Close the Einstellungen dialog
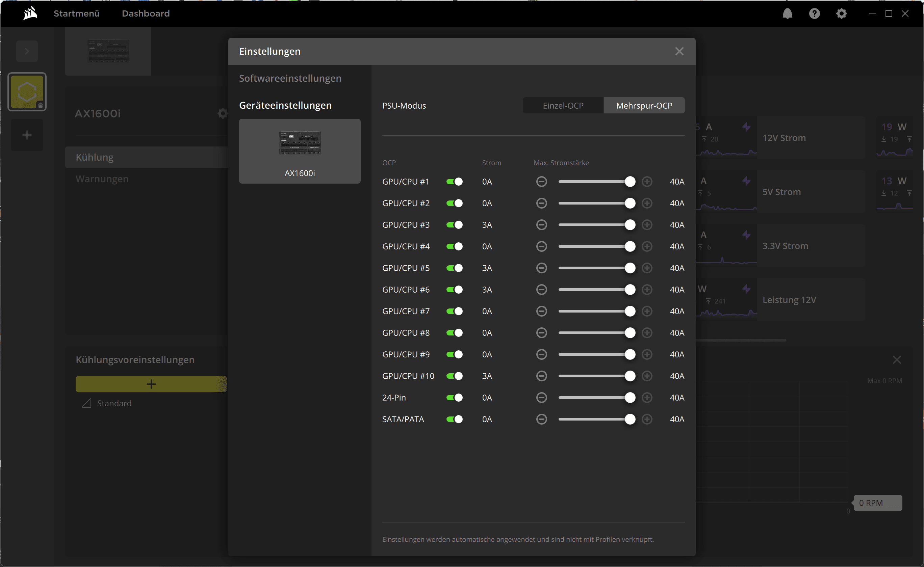The image size is (924, 567). tap(679, 51)
